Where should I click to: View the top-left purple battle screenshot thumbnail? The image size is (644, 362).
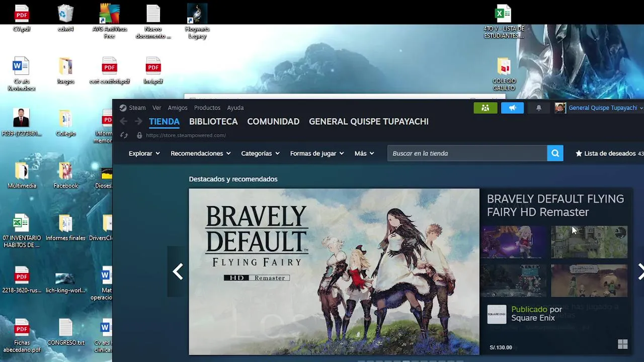pos(513,242)
